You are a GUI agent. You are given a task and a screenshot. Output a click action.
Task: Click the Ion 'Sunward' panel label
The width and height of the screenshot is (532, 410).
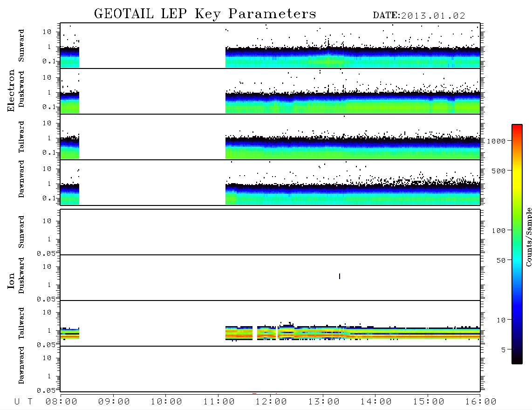tap(21, 232)
